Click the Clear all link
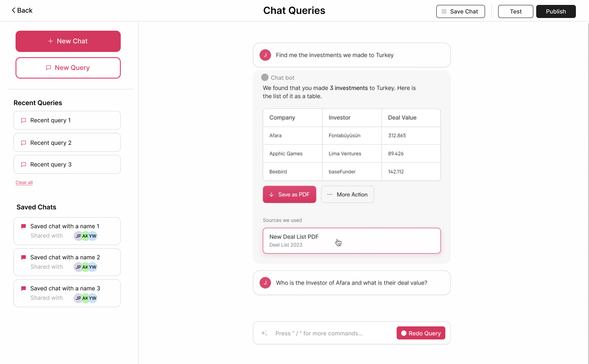 click(x=24, y=182)
